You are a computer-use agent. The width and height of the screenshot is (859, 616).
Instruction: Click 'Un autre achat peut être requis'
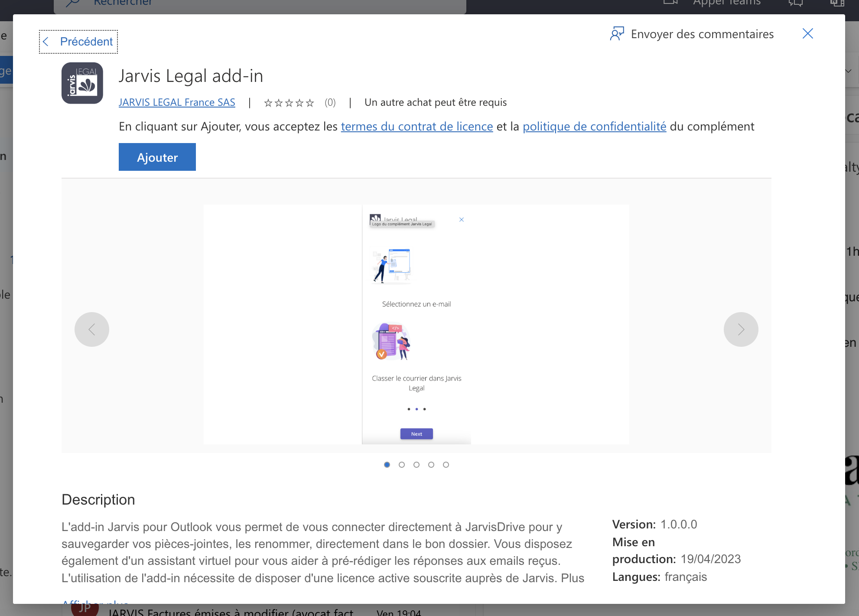click(x=436, y=102)
